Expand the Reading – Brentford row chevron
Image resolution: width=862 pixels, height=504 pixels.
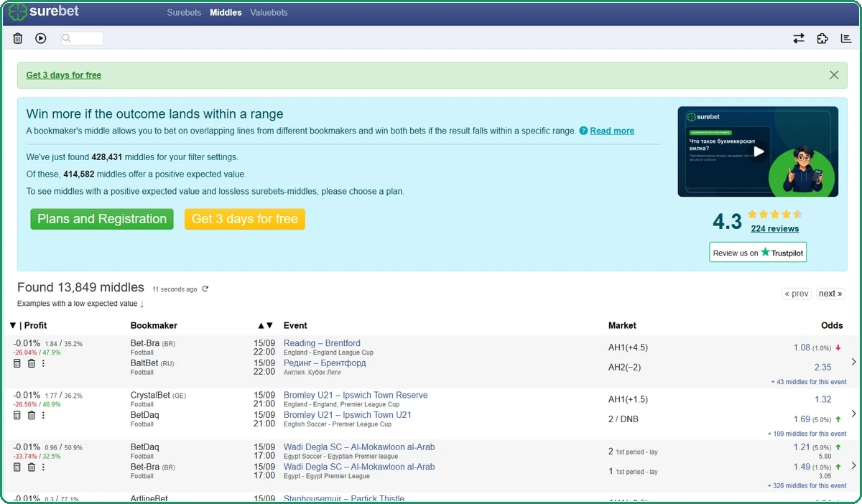pyautogui.click(x=853, y=362)
